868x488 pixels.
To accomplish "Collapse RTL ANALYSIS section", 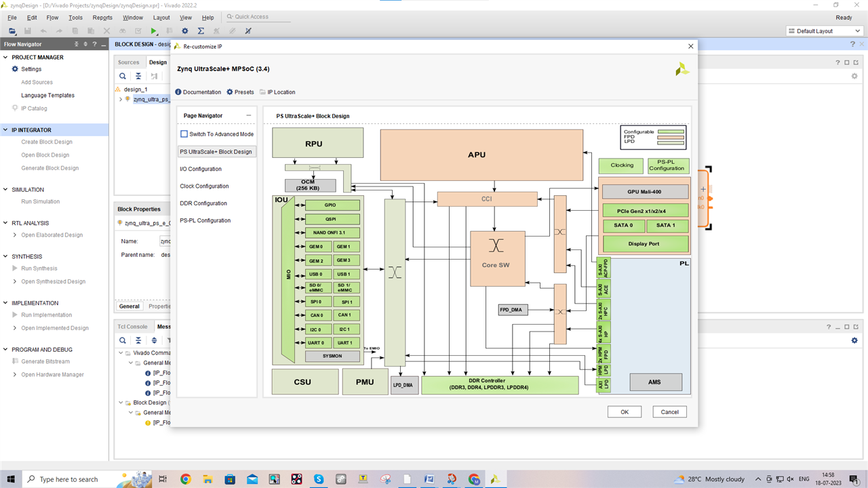I will coord(6,223).
